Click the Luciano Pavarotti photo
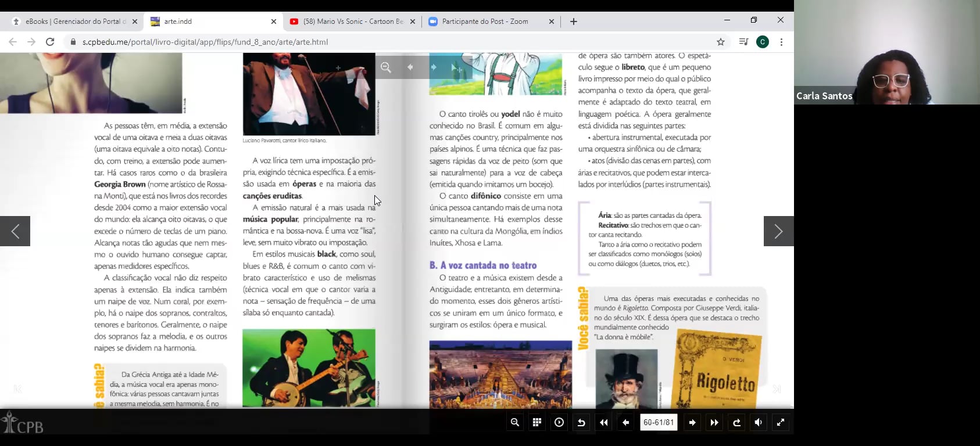 pyautogui.click(x=309, y=94)
